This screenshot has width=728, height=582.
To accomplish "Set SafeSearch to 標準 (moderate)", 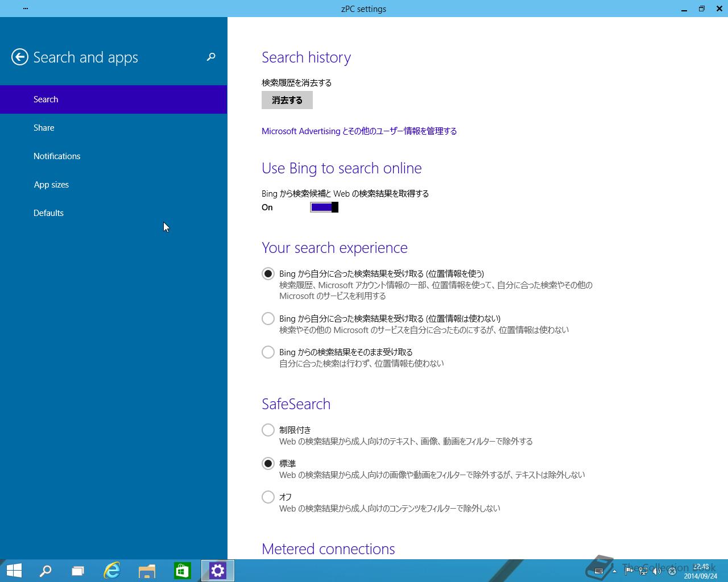I will (268, 464).
